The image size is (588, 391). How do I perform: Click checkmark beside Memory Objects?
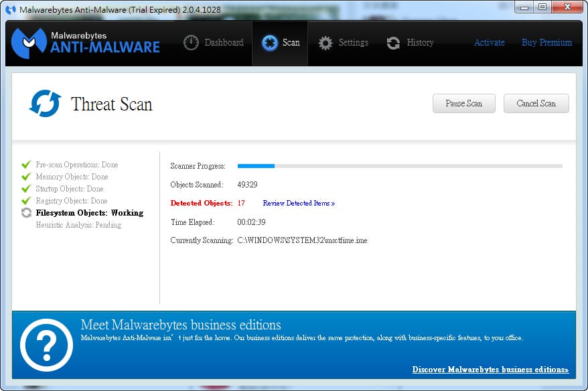coord(26,177)
